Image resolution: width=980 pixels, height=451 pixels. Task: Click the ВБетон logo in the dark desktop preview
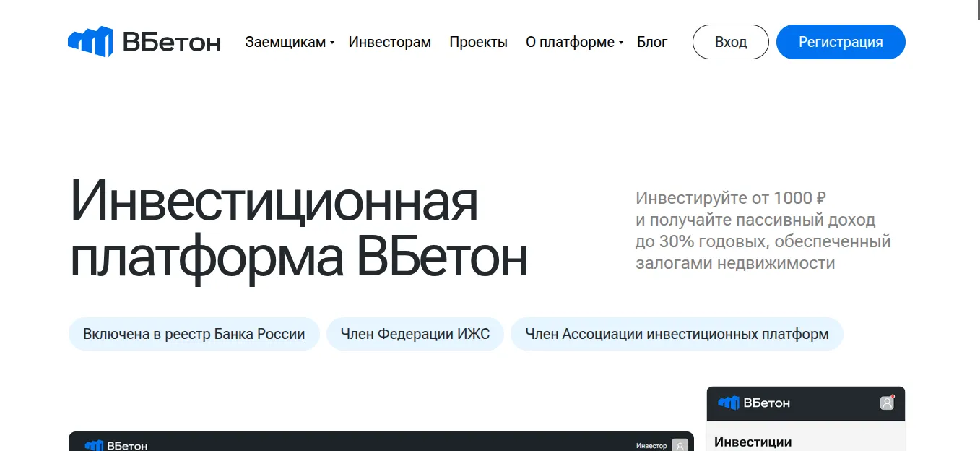pyautogui.click(x=116, y=445)
